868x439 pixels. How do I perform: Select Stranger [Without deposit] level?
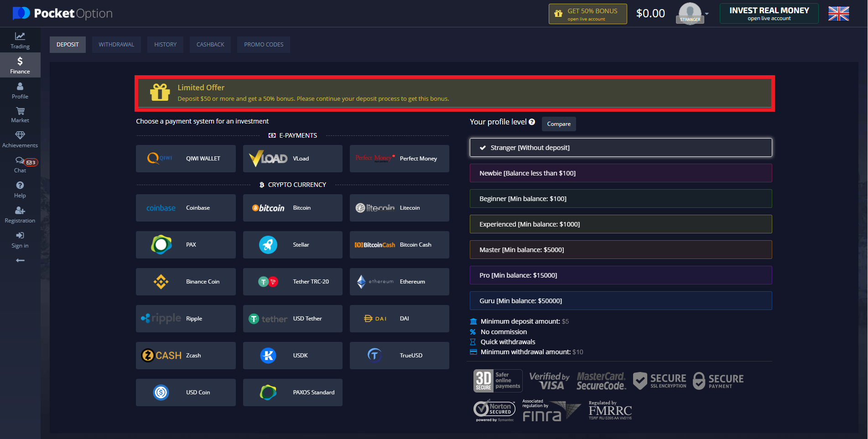[621, 148]
